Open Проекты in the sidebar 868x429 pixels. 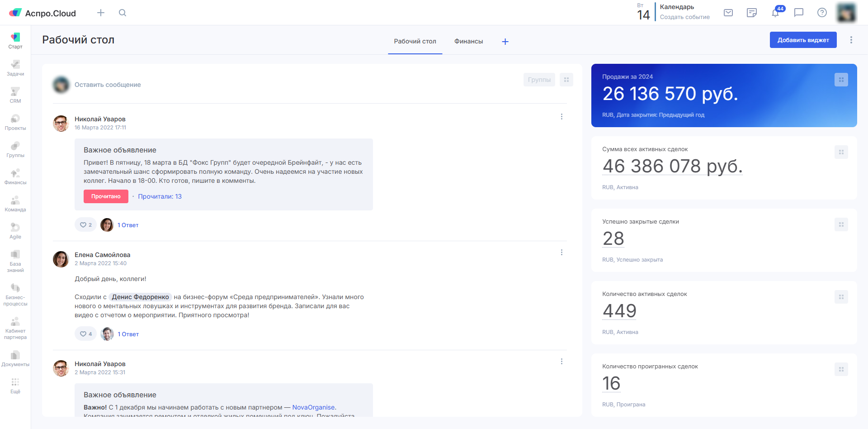(15, 122)
